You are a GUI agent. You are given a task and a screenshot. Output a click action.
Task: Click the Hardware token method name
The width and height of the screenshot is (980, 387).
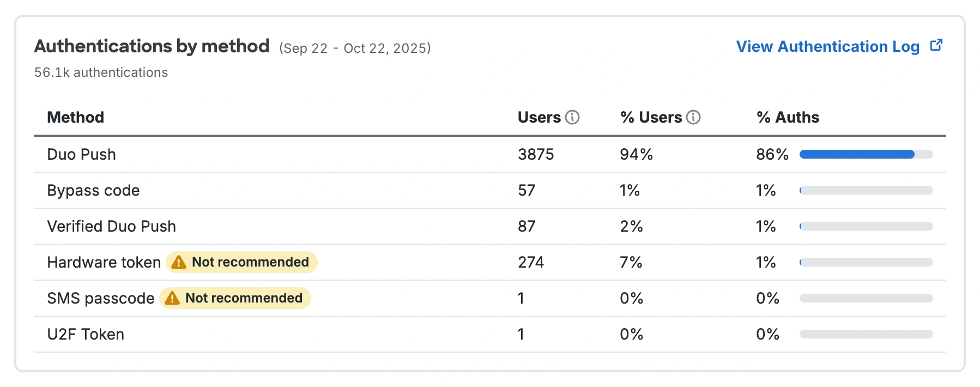(x=104, y=262)
